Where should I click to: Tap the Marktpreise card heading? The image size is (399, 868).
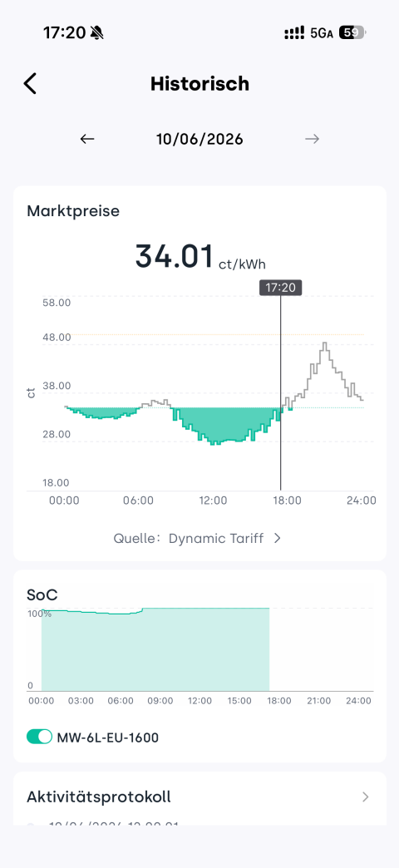[73, 211]
